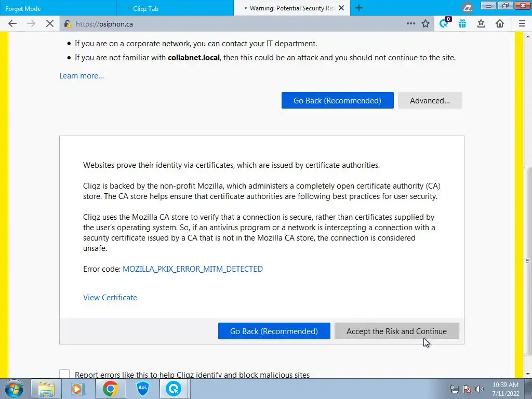Viewport: 532px width, 399px height.
Task: Open page actions three-dot menu
Action: [x=410, y=23]
